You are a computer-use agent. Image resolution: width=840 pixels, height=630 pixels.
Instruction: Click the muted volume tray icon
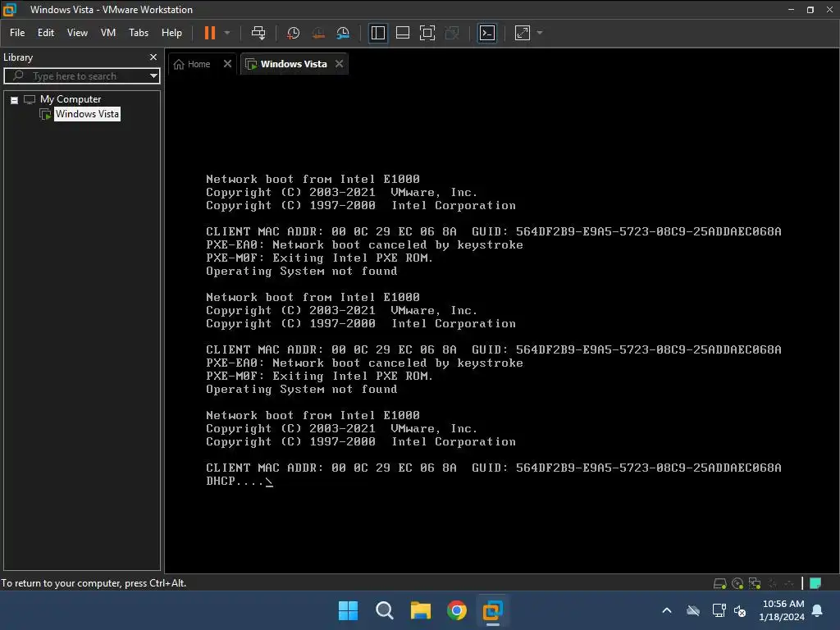coord(741,610)
